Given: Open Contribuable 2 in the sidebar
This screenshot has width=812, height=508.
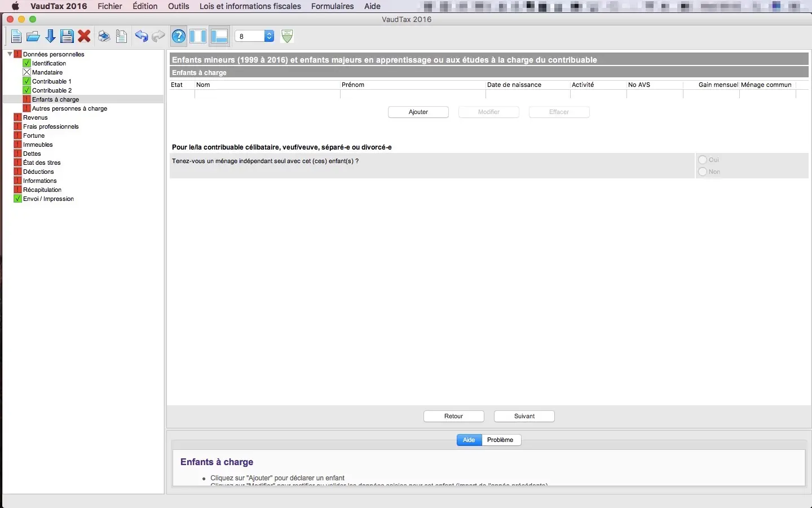Looking at the screenshot, I should click(x=52, y=90).
